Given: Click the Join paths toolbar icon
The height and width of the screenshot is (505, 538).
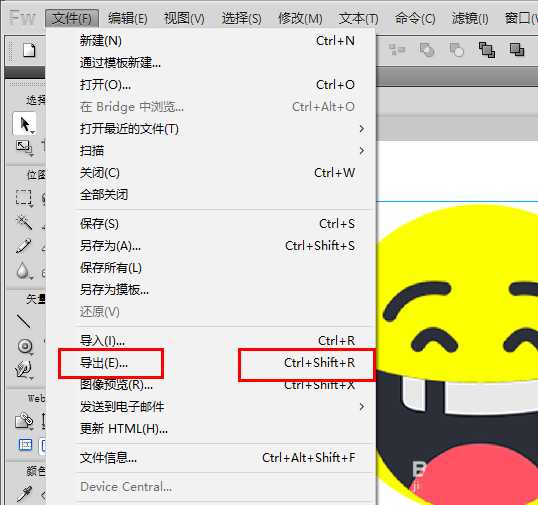Looking at the screenshot, I should pyautogui.click(x=427, y=50).
